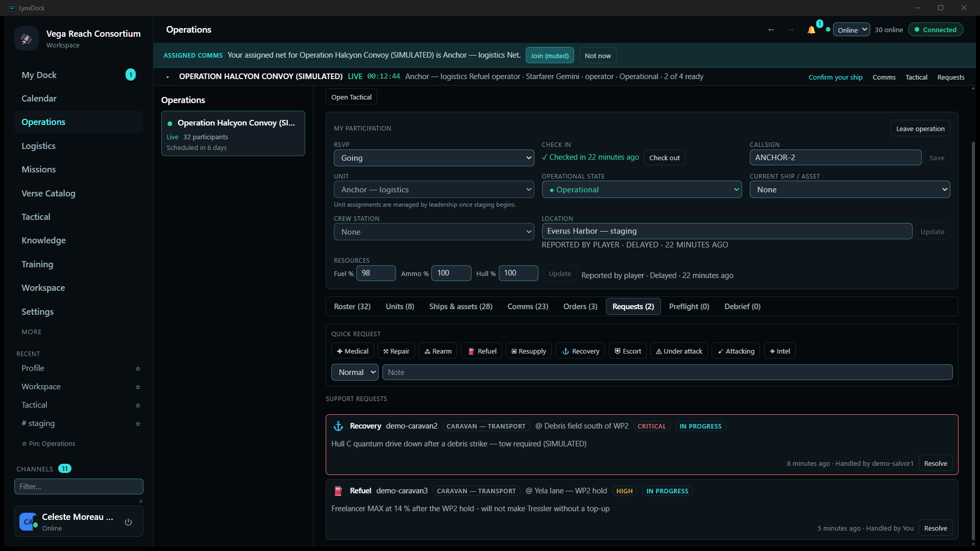Open the Crew Station dropdown
This screenshot has height=551, width=980.
coord(434,232)
